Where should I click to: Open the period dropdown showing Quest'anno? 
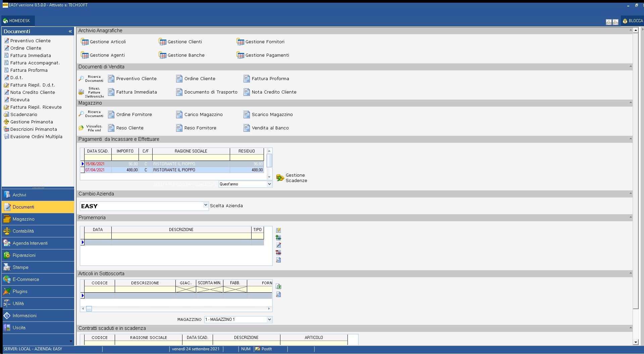click(x=269, y=184)
